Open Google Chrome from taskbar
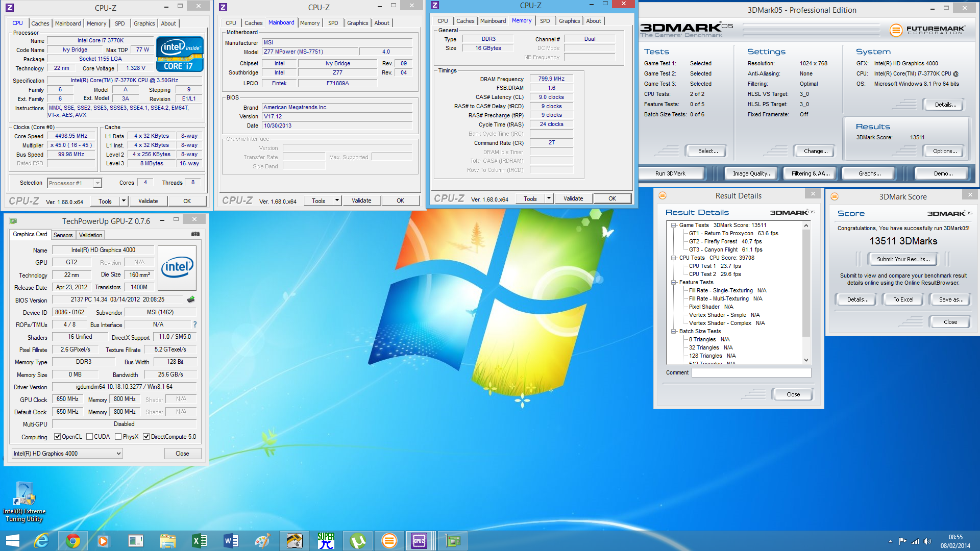980x551 pixels. click(73, 541)
